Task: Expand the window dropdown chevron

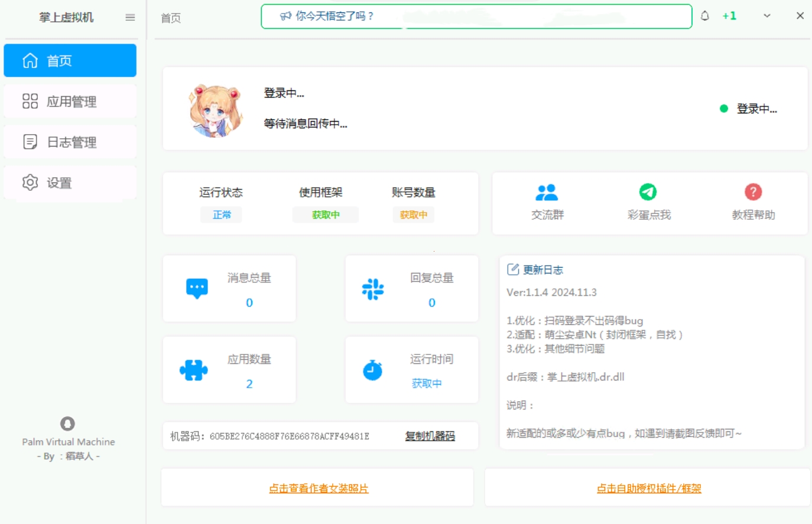Action: point(766,16)
